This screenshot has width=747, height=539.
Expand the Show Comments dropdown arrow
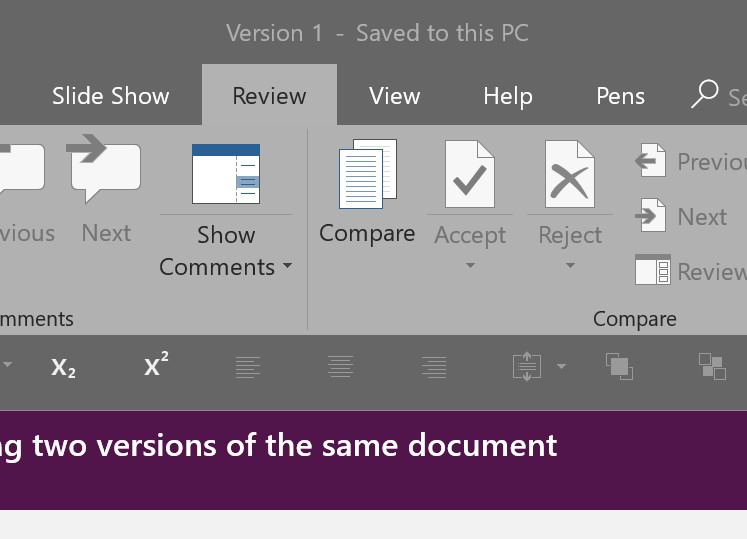pyautogui.click(x=287, y=267)
